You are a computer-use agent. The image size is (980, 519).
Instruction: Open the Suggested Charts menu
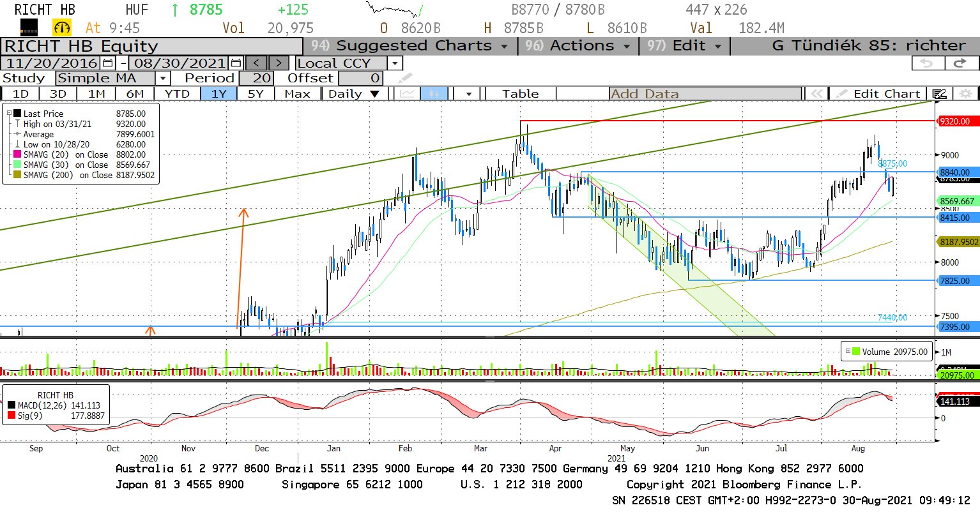pyautogui.click(x=409, y=46)
